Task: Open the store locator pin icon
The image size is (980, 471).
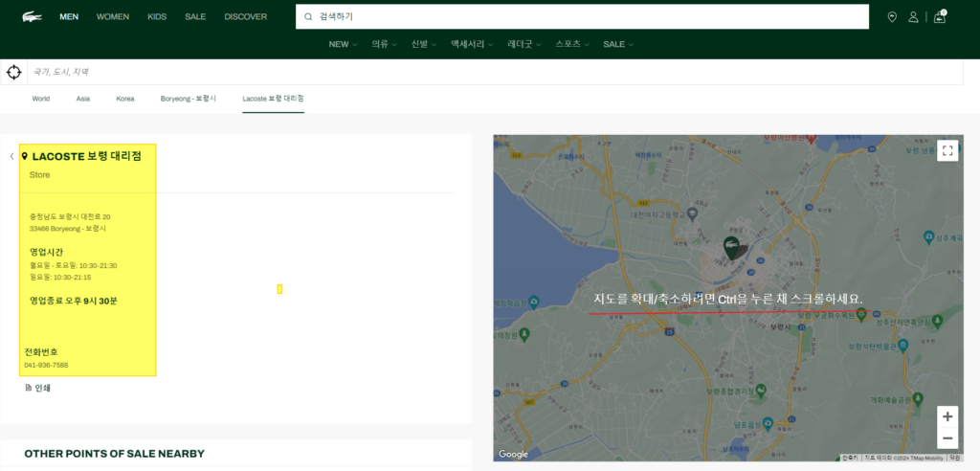Action: 892,17
